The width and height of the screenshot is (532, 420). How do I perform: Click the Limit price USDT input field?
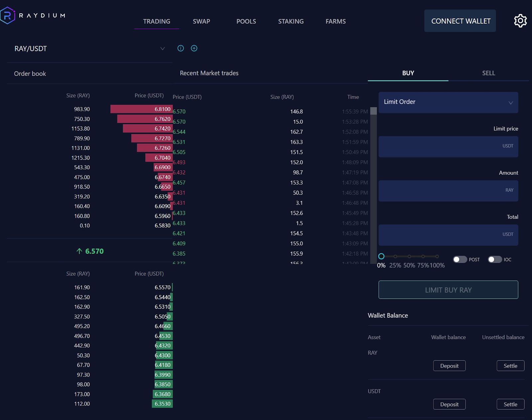pyautogui.click(x=448, y=146)
